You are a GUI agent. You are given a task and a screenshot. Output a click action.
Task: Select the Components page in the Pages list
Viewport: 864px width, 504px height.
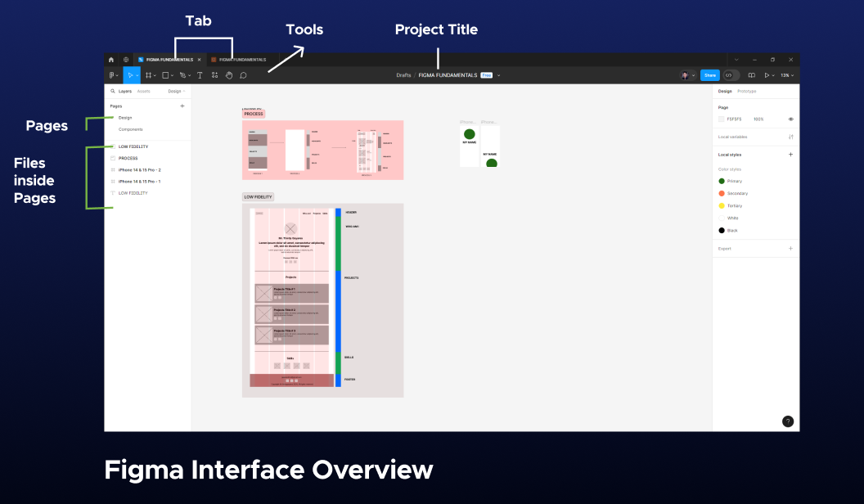pyautogui.click(x=131, y=128)
